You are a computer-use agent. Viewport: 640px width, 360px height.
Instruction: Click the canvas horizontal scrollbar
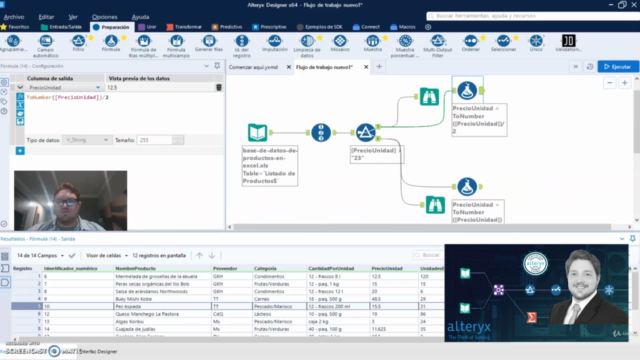422,227
